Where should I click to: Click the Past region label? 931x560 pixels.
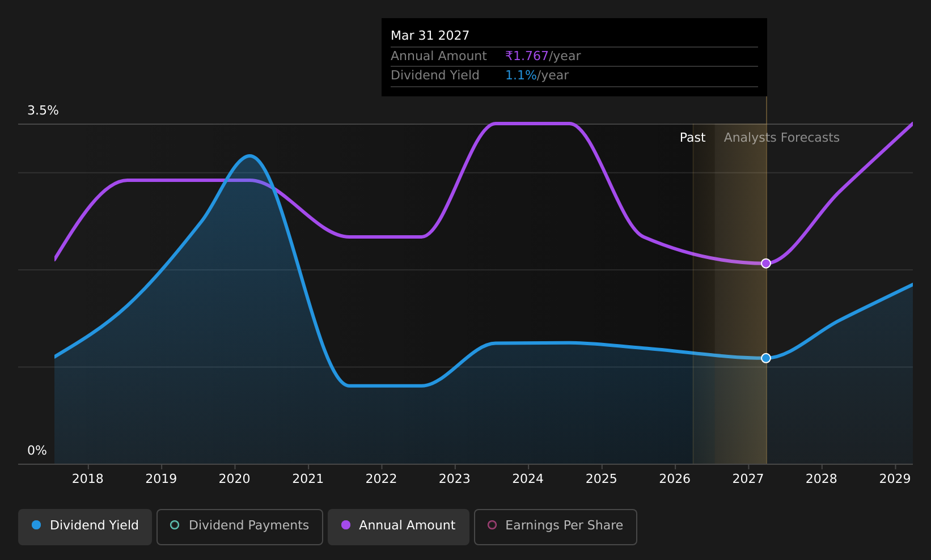pos(693,138)
